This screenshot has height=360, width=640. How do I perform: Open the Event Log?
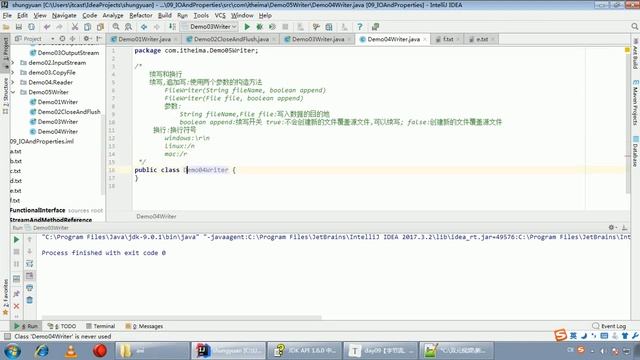click(609, 326)
